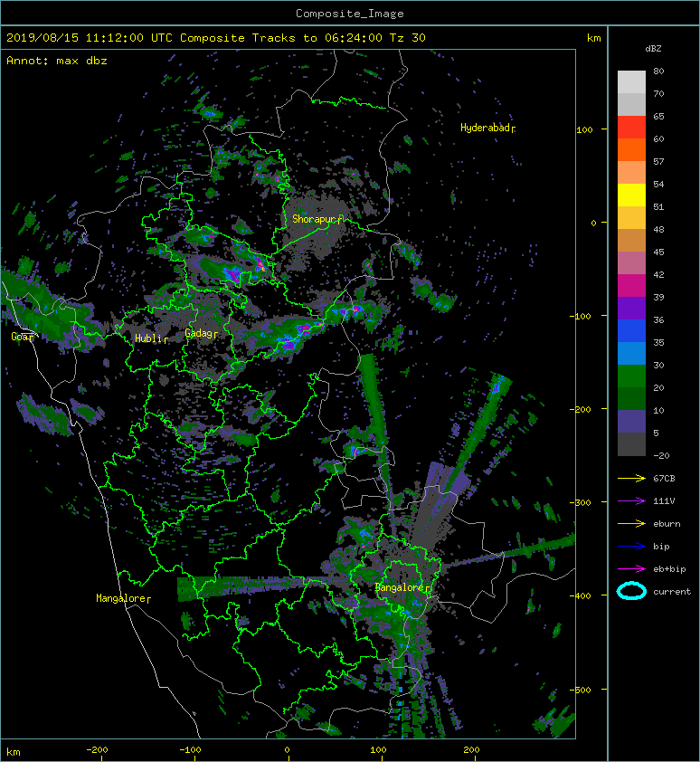Click the Composite_Image title text
The width and height of the screenshot is (700, 762).
tap(350, 14)
